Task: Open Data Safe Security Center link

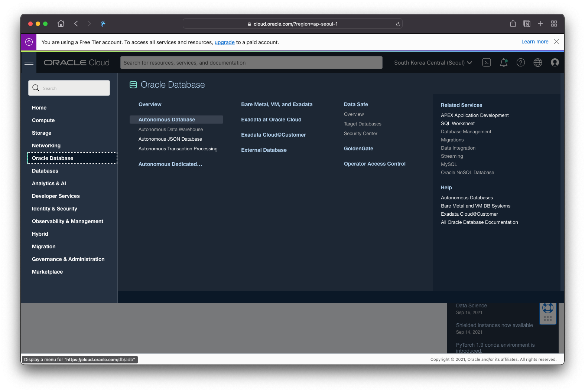Action: tap(361, 134)
